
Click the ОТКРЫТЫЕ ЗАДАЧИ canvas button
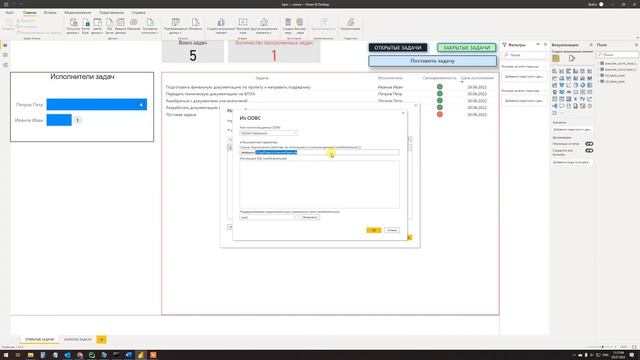coord(398,48)
